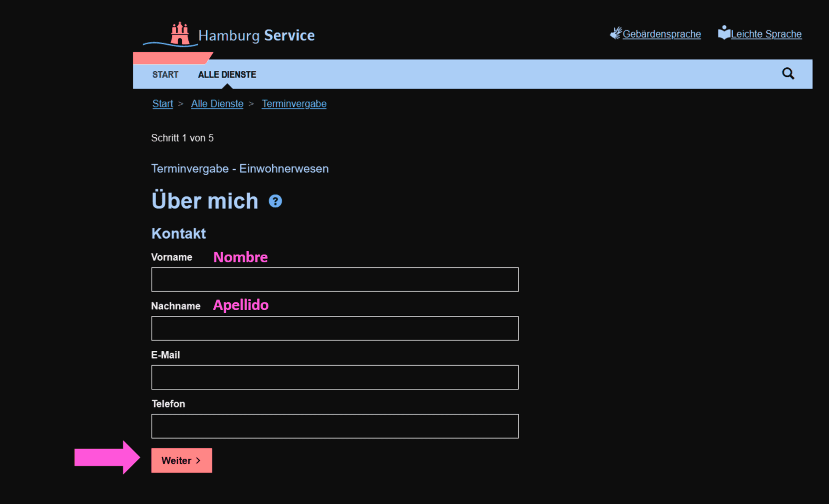829x504 pixels.
Task: Open search using the magnifier icon
Action: pos(788,73)
